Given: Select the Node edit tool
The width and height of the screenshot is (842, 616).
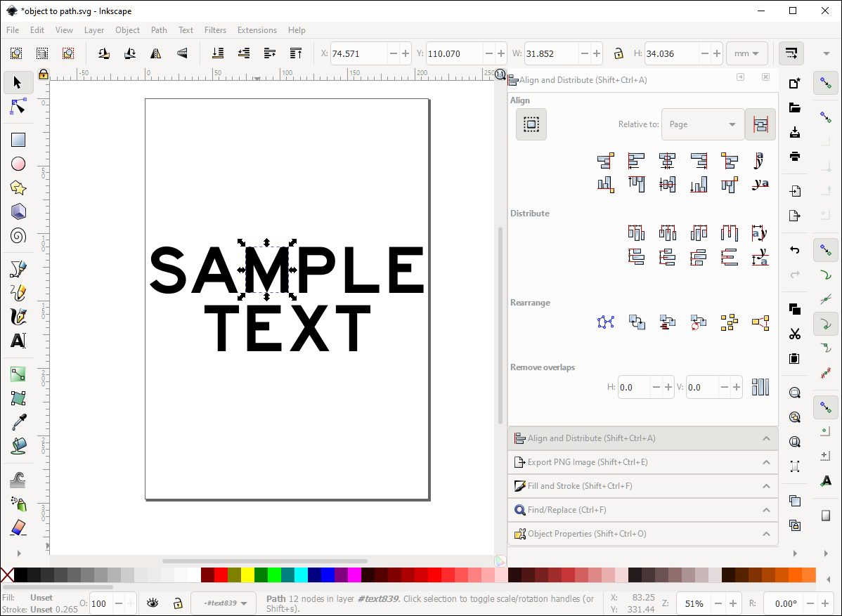Looking at the screenshot, I should [x=18, y=107].
